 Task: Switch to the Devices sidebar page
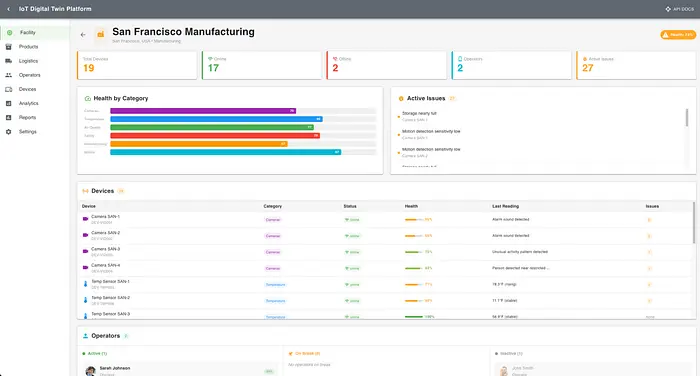click(34, 89)
